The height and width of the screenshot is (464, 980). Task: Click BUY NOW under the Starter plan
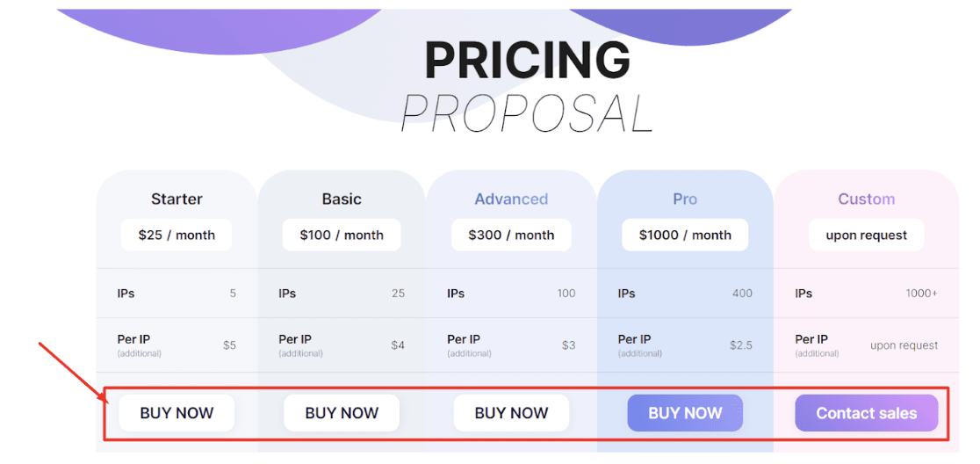tap(177, 413)
